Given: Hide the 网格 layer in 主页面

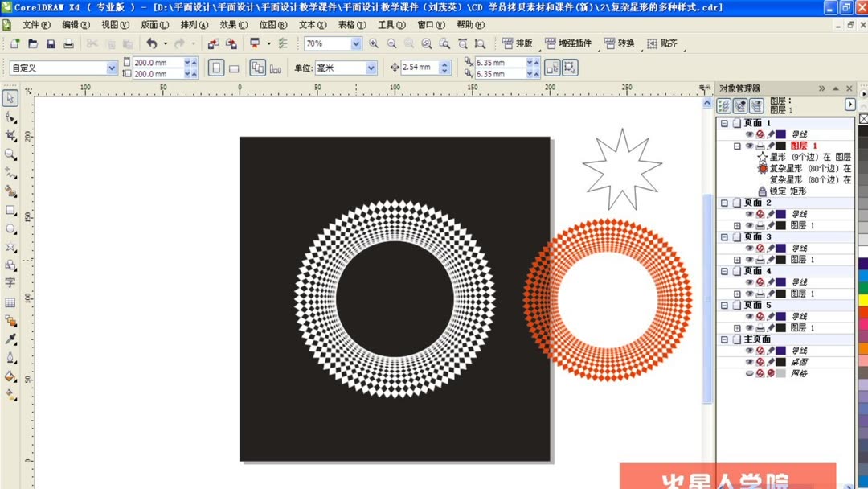Looking at the screenshot, I should pyautogui.click(x=749, y=373).
